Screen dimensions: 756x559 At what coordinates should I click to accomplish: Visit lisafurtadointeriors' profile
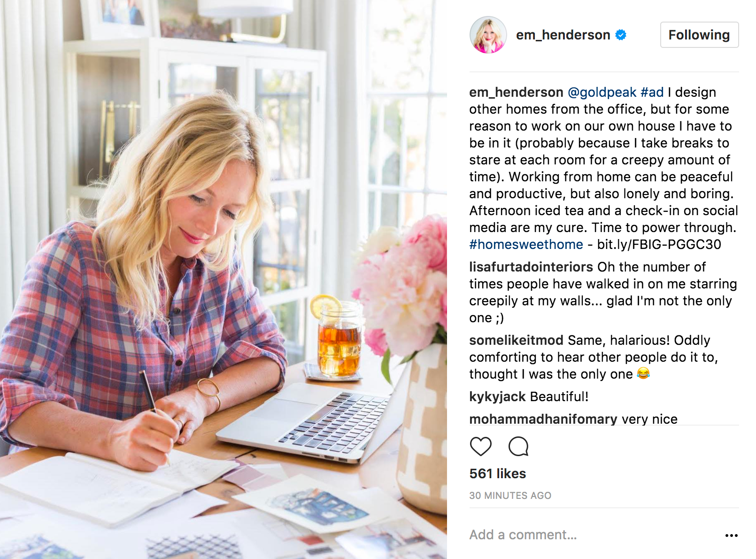(531, 267)
